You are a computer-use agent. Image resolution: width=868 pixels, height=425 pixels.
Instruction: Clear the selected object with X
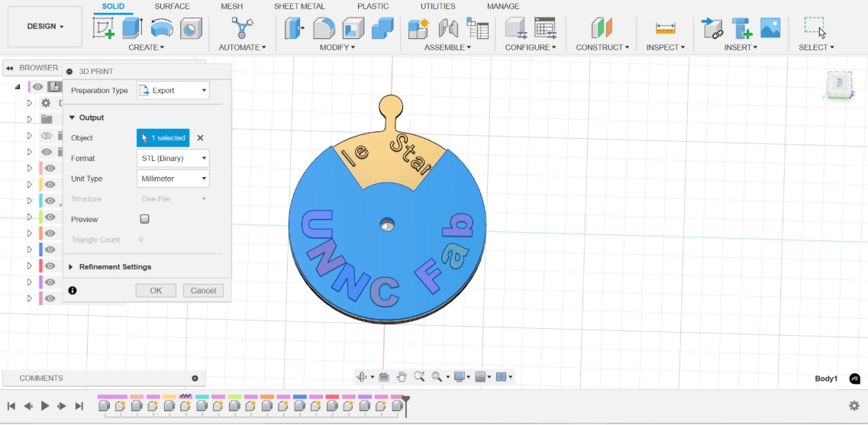click(x=200, y=138)
